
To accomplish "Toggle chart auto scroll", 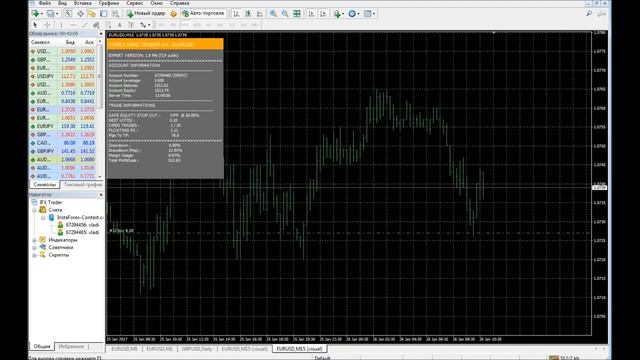I will (x=311, y=13).
